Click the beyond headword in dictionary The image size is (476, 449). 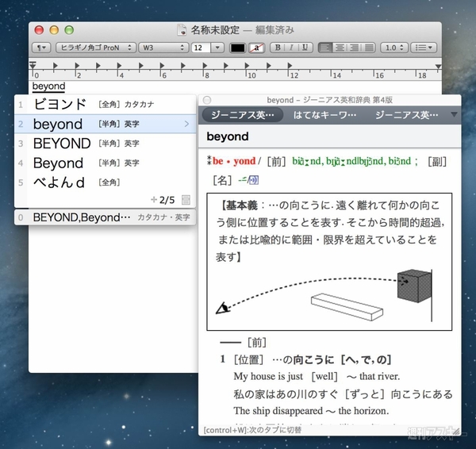click(228, 136)
